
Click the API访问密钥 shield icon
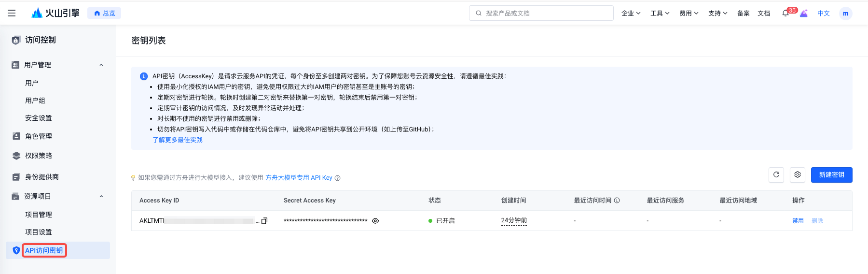[16, 250]
